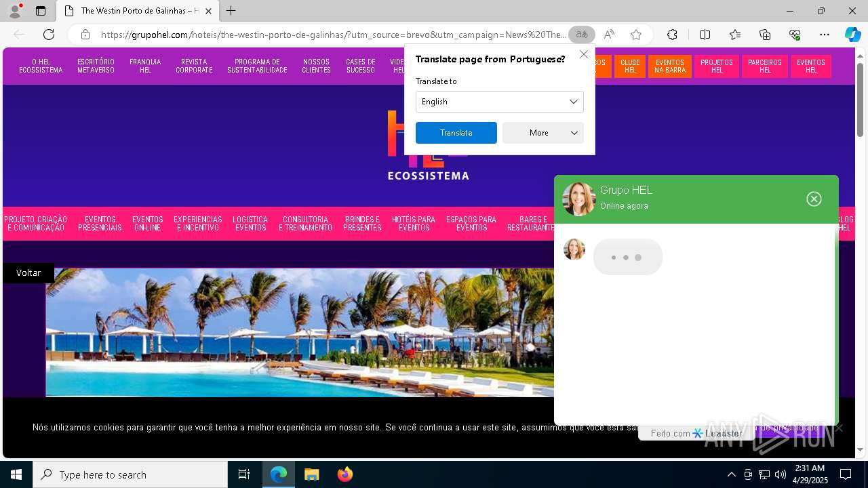Open Eventos na Barra link
Viewport: 868px width, 488px height.
670,66
